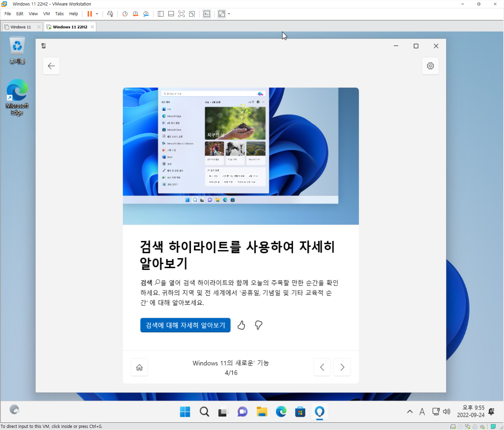Close the inactive Windows 11 tab
504x430 pixels.
coord(39,27)
